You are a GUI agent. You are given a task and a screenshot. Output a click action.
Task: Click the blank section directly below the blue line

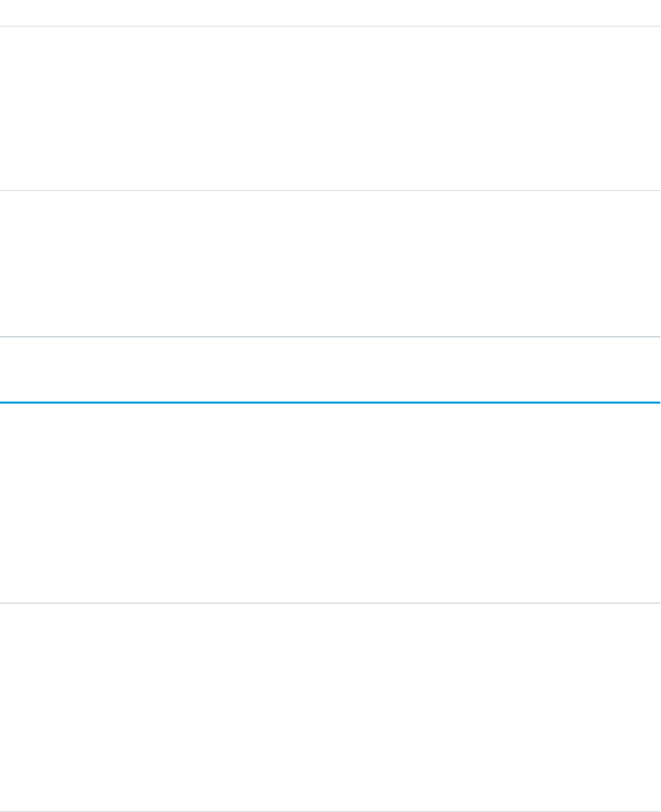[330, 503]
